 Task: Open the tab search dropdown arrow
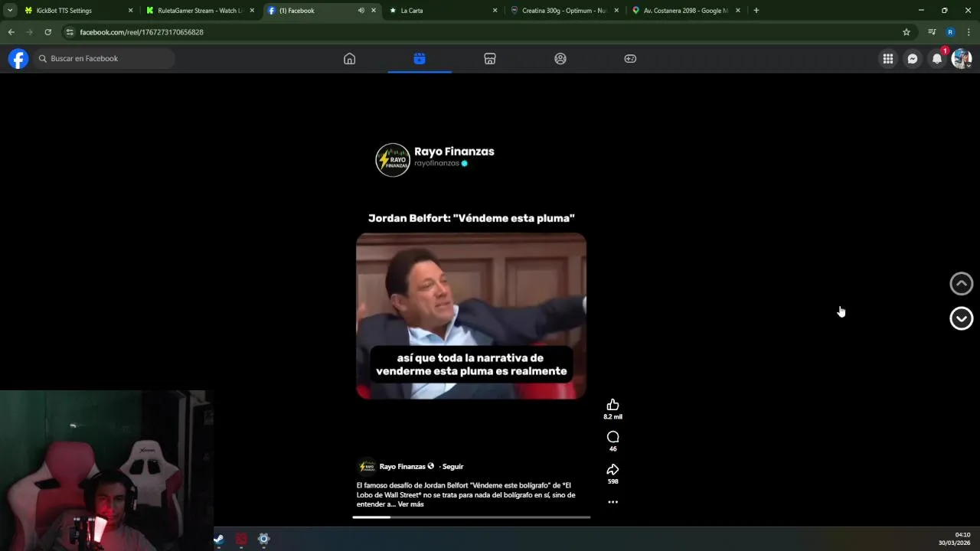tap(10, 11)
